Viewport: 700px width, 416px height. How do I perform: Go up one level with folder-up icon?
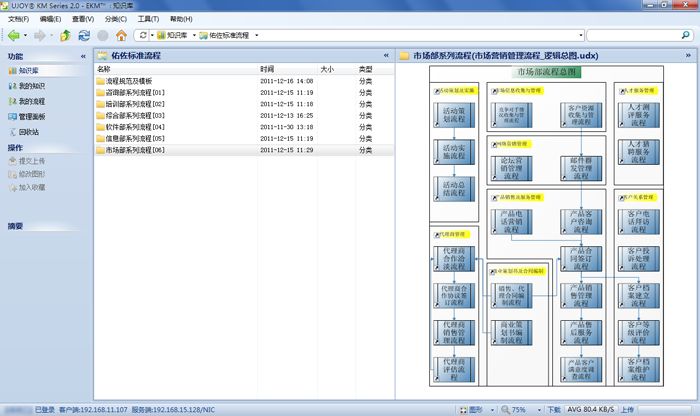65,35
